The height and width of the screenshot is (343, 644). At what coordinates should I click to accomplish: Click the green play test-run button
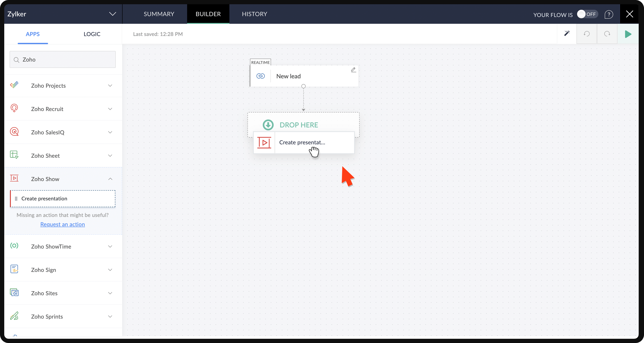(x=628, y=34)
